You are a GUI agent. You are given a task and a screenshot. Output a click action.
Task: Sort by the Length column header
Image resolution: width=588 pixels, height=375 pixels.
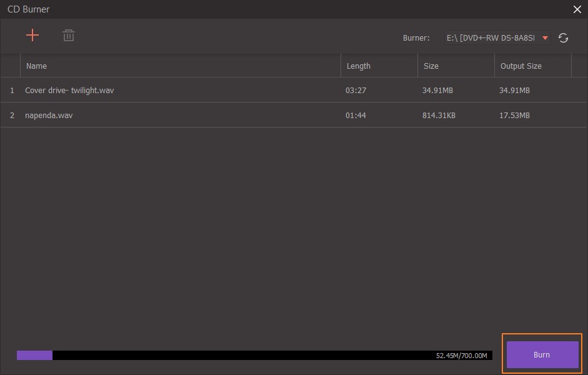[358, 66]
